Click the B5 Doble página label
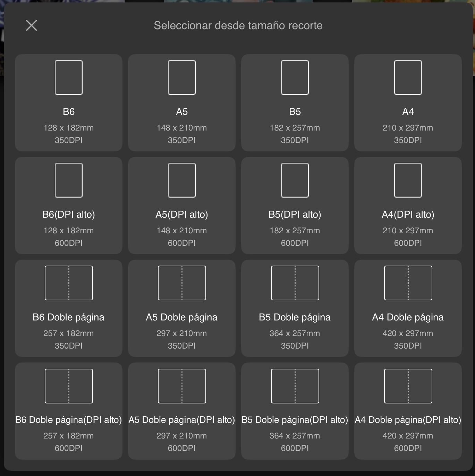Viewport: 475px width, 476px height. pos(295,317)
